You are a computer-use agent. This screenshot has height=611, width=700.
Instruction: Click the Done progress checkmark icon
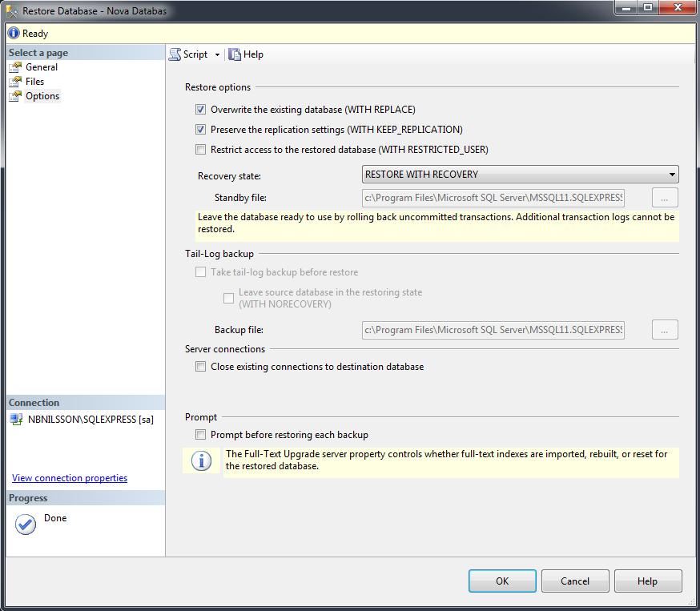coord(26,524)
